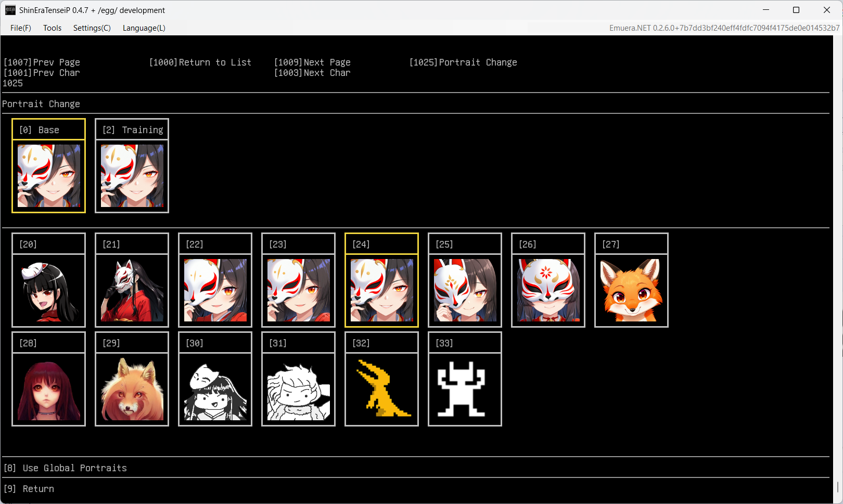Choose portrait 26 full-face fox mask
Viewport: 843px width, 504px height.
point(548,290)
